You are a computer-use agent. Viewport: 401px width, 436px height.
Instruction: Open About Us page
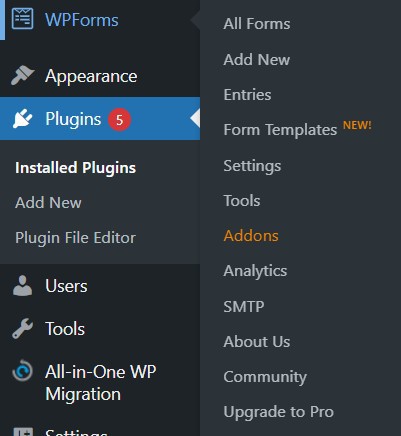(257, 341)
